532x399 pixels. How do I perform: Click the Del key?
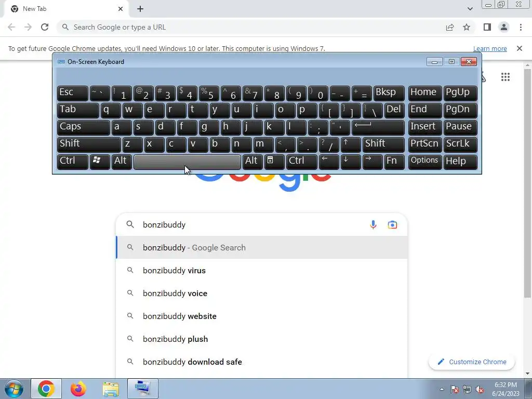tap(395, 111)
